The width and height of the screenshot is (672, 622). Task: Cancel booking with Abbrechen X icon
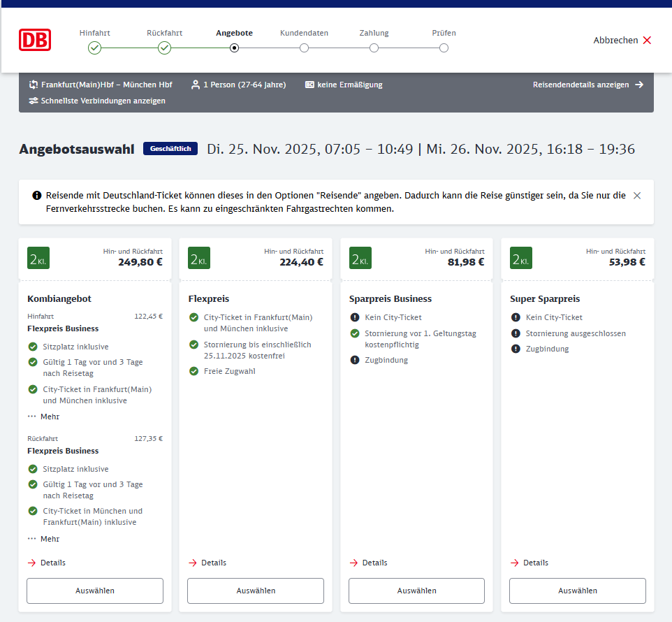click(x=647, y=41)
